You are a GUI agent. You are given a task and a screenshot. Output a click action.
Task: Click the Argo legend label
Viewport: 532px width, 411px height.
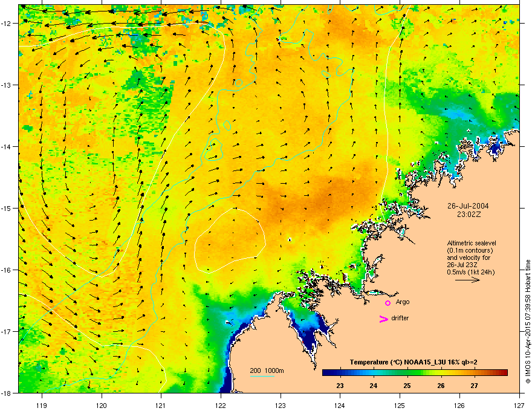tap(403, 302)
